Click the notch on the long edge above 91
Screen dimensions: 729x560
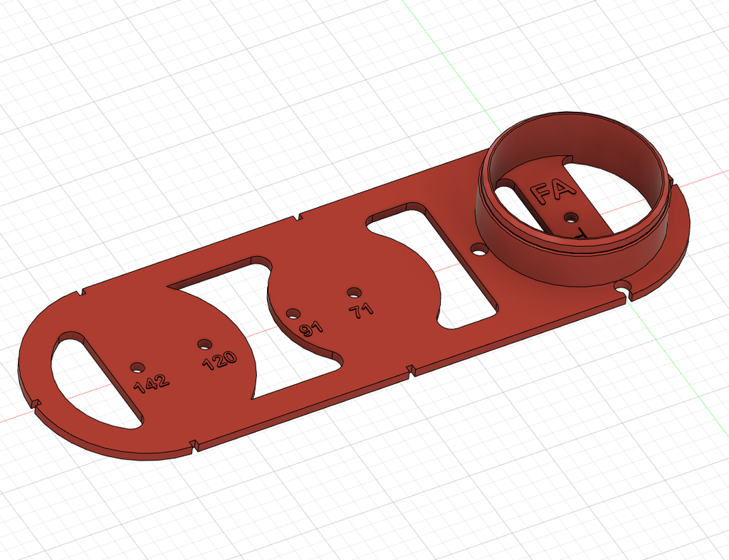(x=297, y=216)
